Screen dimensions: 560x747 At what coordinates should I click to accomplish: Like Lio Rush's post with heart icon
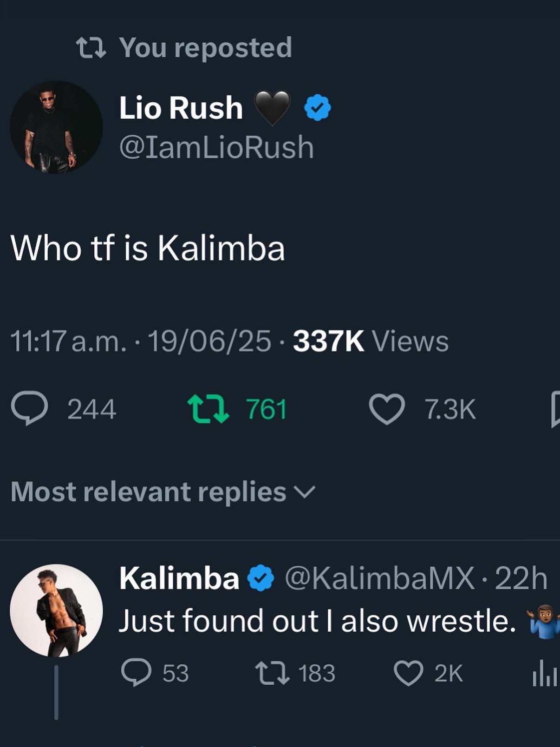387,409
